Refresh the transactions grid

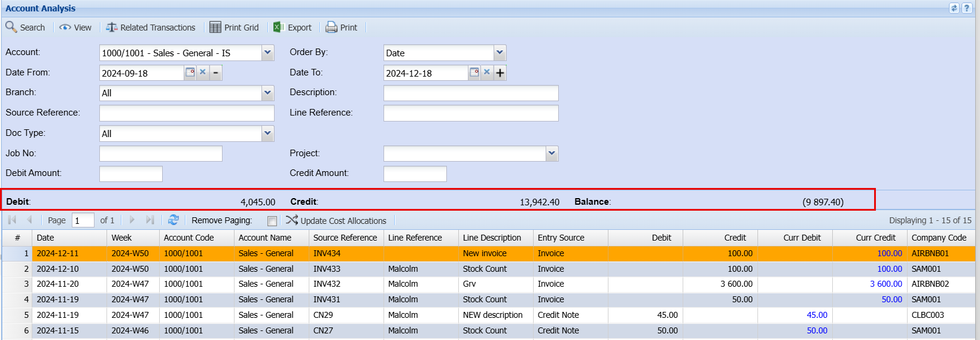point(174,220)
